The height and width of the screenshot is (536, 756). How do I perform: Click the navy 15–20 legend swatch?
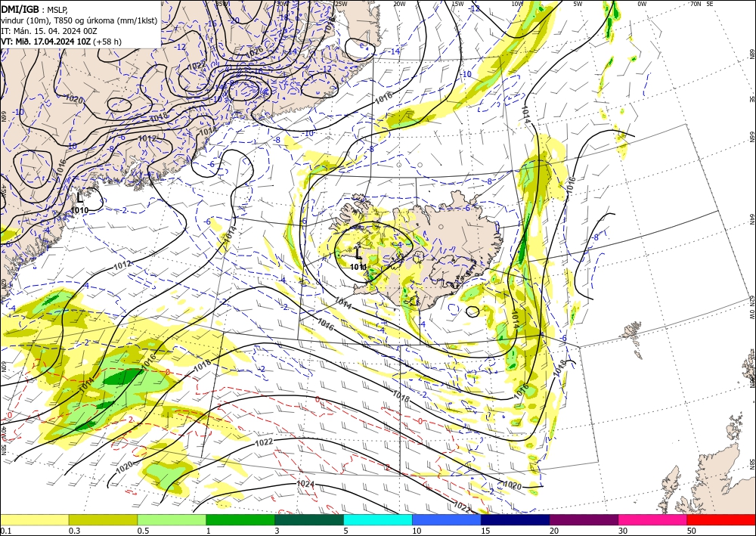[516, 519]
